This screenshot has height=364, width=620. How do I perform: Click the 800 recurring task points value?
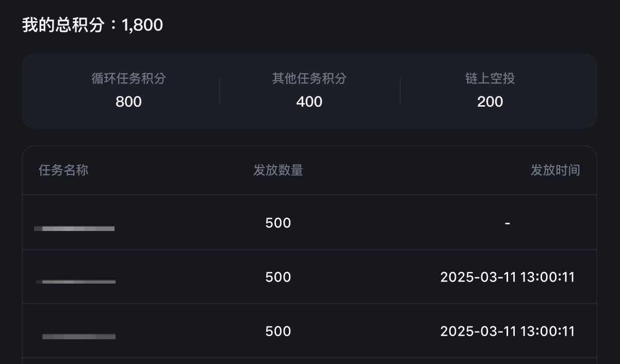click(x=128, y=102)
